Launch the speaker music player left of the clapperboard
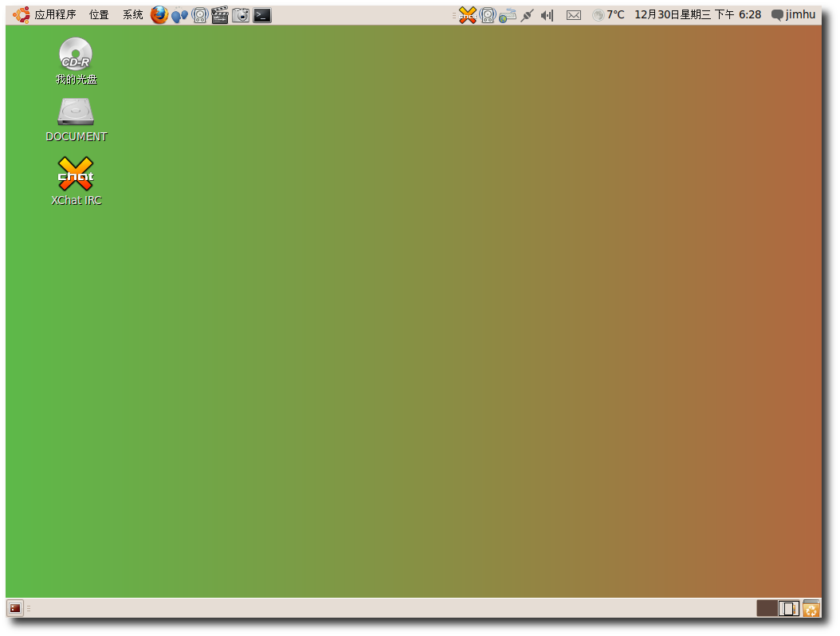Viewport: 840px width, 636px height. click(x=200, y=15)
